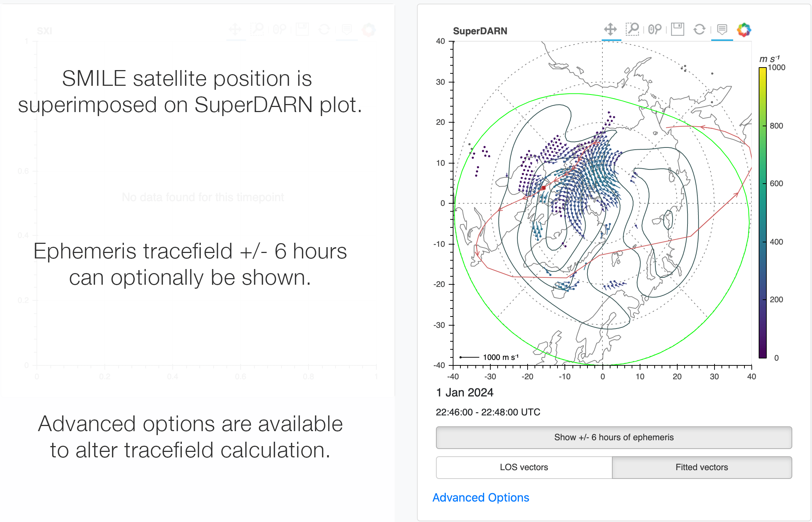This screenshot has width=812, height=522.
Task: Switch to LOS vectors
Action: tap(524, 467)
